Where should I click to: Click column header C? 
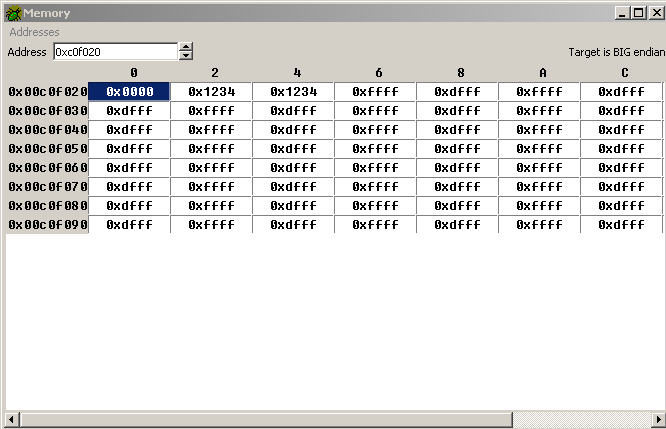pos(625,73)
